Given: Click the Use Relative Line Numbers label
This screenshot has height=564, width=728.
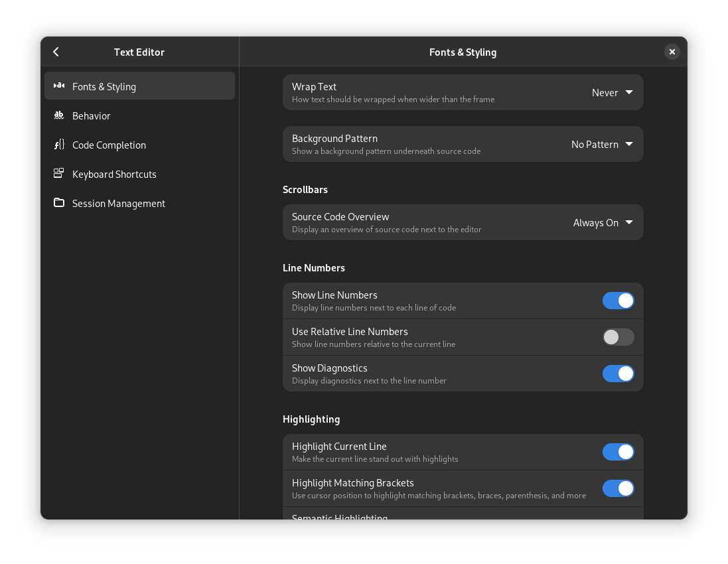Looking at the screenshot, I should click(x=350, y=332).
